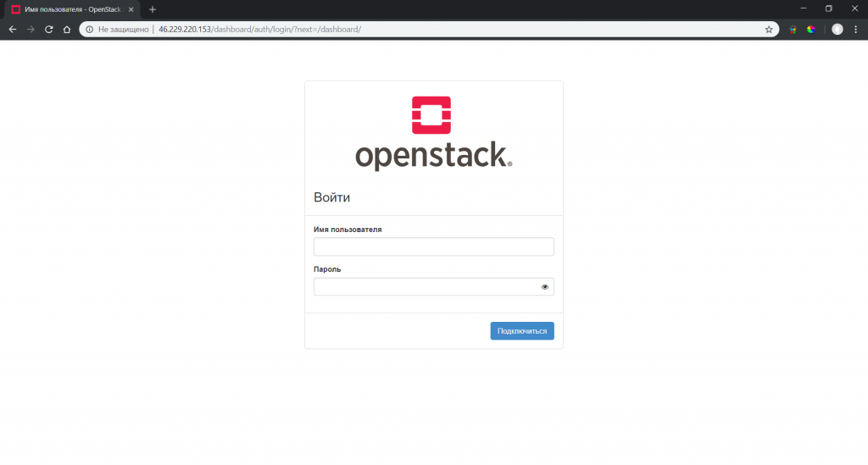Screen dimensions: 868x465
Task: Select the 'Имя пользователя - OpenStack' tab
Action: (72, 9)
